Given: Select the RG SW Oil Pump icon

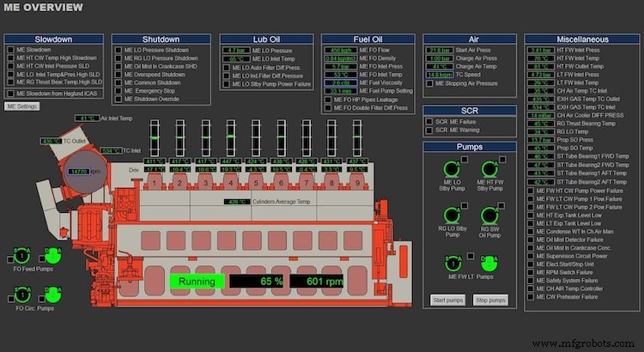Looking at the screenshot, I should (x=490, y=215).
